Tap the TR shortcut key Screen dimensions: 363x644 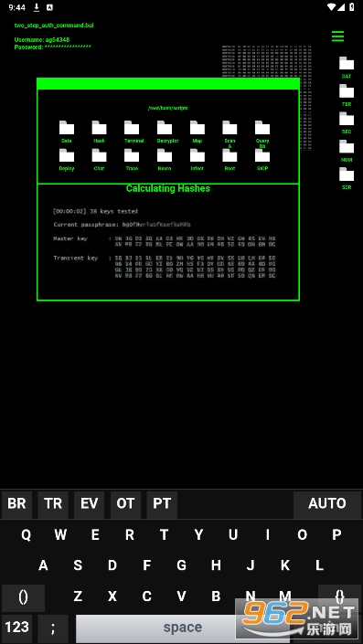[x=53, y=504]
